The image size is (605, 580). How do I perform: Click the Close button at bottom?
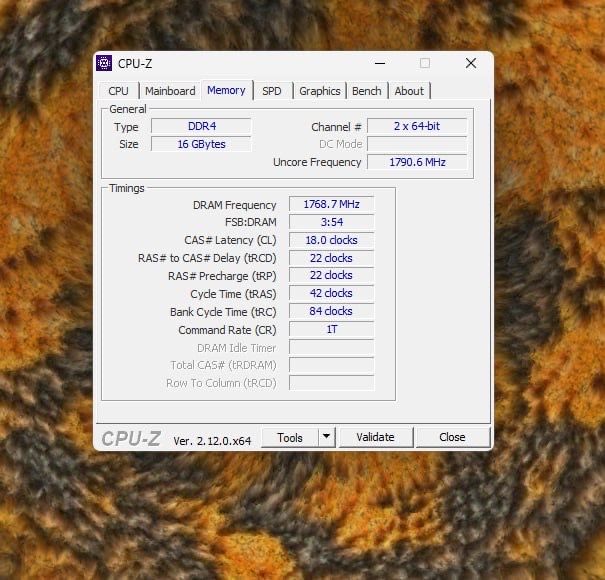pos(452,437)
